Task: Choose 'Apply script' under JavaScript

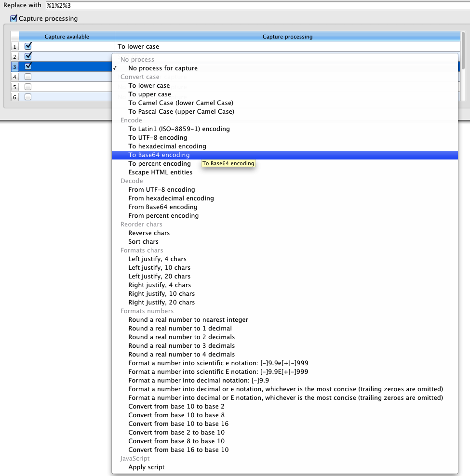Action: pyautogui.click(x=146, y=467)
